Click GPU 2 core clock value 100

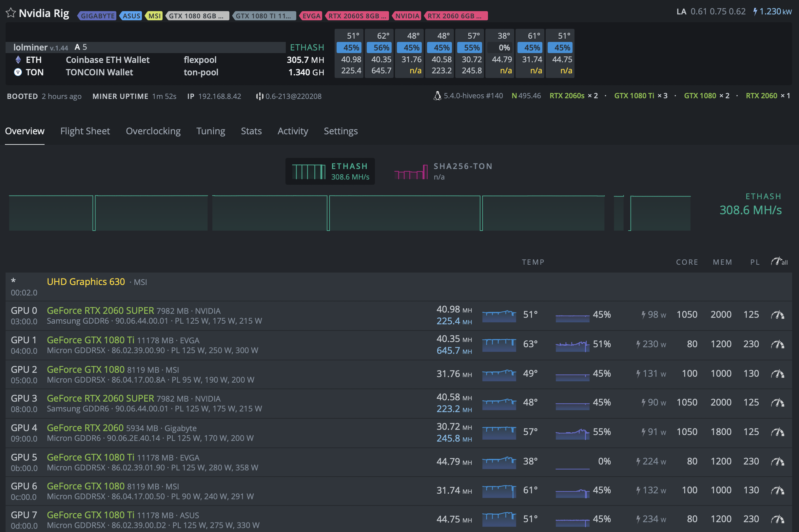pyautogui.click(x=689, y=373)
